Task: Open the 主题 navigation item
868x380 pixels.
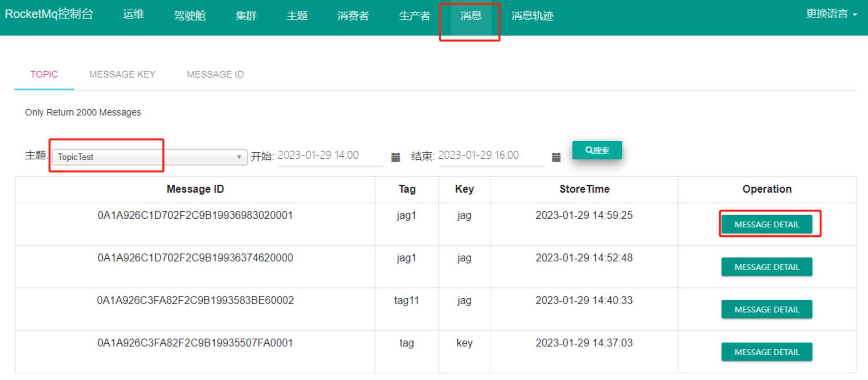Action: tap(297, 16)
